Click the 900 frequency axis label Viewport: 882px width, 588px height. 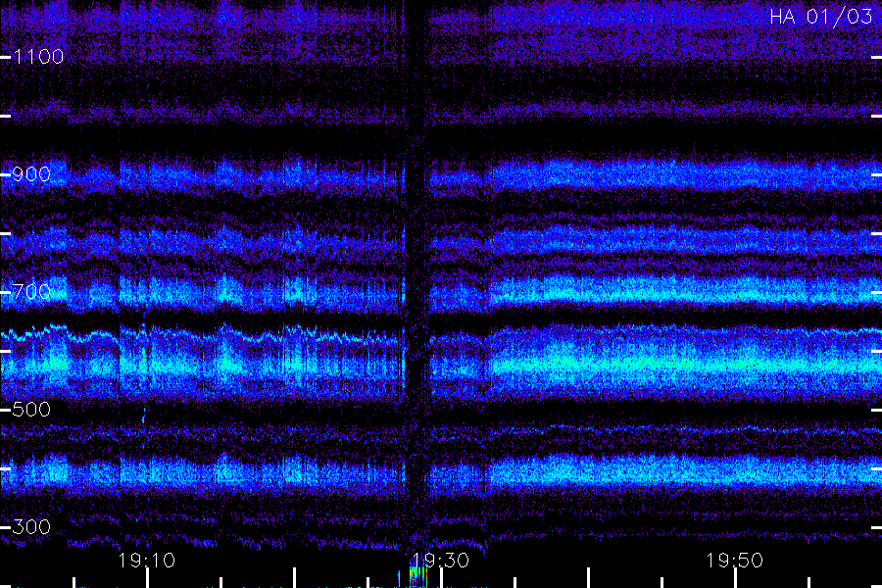click(x=31, y=174)
